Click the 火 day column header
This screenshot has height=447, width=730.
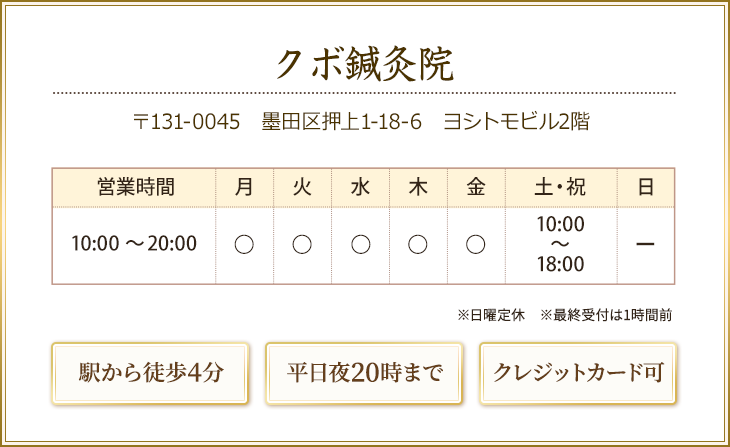coord(302,188)
